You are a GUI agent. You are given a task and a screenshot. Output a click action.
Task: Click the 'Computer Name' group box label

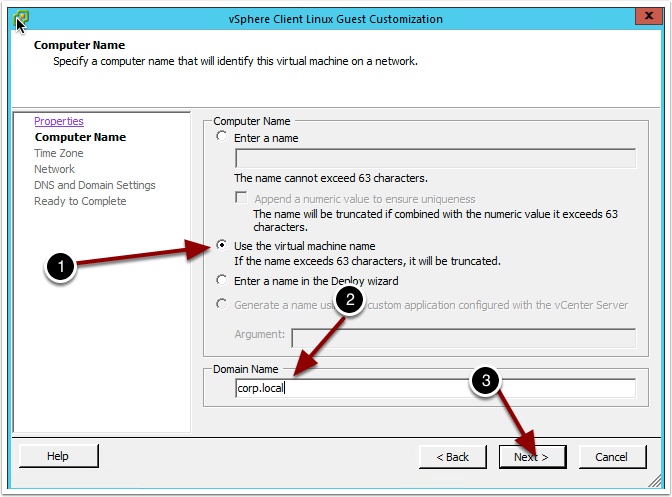click(252, 121)
